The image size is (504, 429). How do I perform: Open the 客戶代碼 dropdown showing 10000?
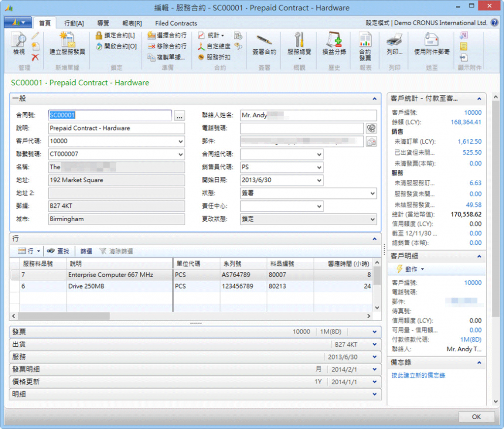coord(180,141)
